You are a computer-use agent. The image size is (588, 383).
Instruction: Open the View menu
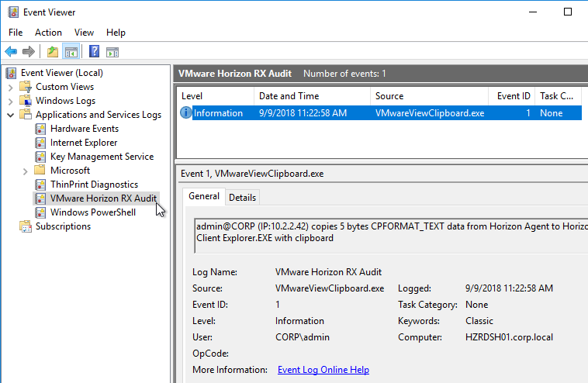click(84, 33)
